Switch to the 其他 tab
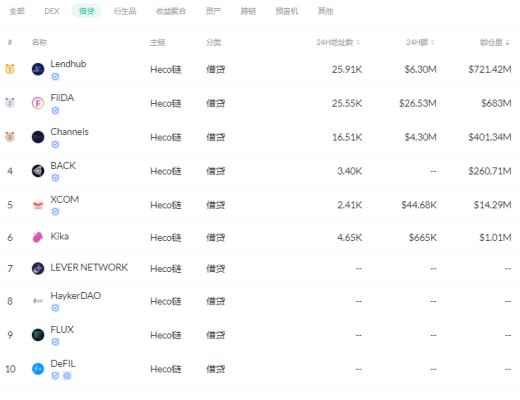Screen dimensions: 520x400 [325, 11]
